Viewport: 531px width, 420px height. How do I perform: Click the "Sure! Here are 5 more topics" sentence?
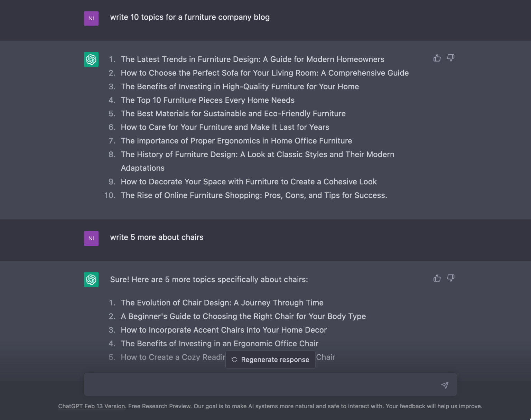209,280
